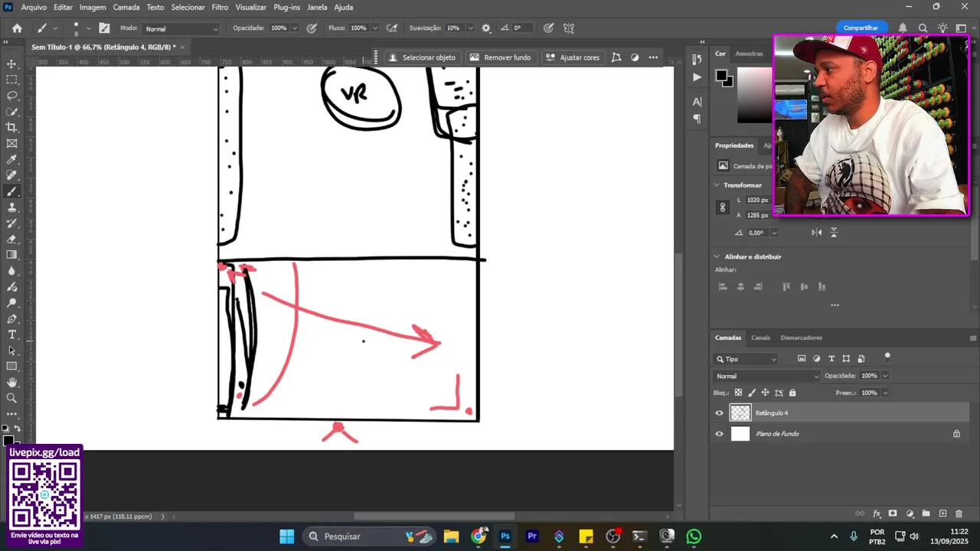The height and width of the screenshot is (551, 980).
Task: Hide the Plano de Fundo layer
Action: click(719, 434)
